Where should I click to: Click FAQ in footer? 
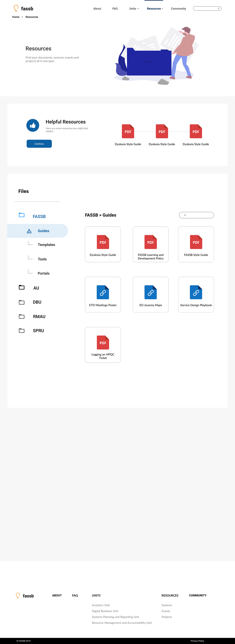click(75, 596)
